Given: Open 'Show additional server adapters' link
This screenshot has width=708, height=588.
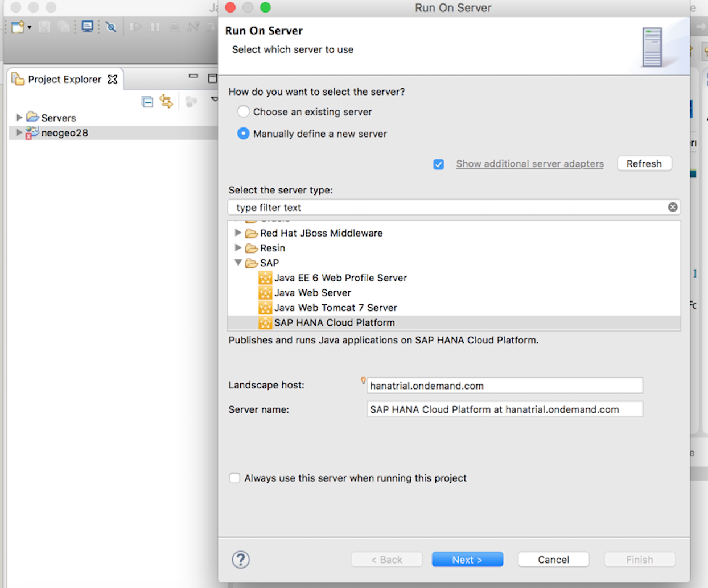Looking at the screenshot, I should 530,164.
